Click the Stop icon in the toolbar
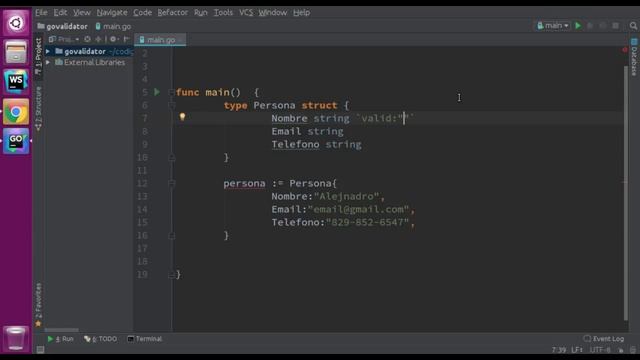This screenshot has height=360, width=640. click(616, 26)
